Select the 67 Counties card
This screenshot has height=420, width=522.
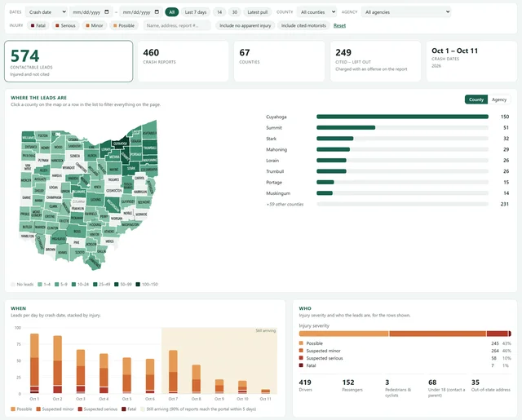(x=279, y=61)
